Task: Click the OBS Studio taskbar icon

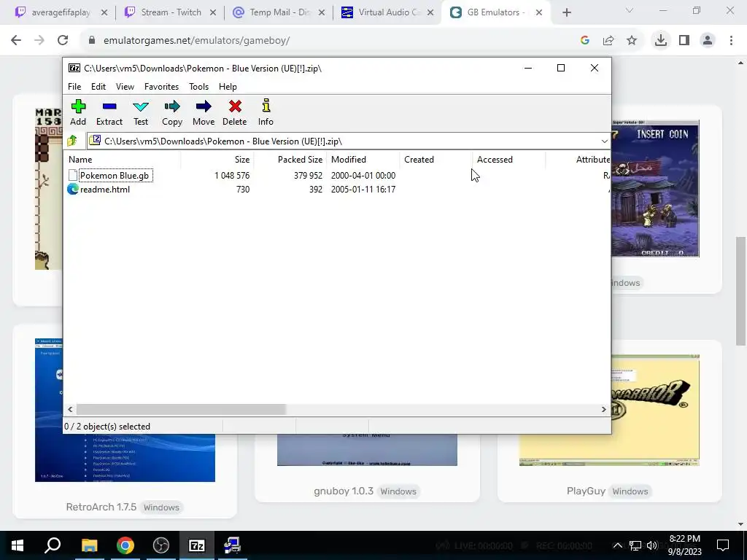Action: 161,545
